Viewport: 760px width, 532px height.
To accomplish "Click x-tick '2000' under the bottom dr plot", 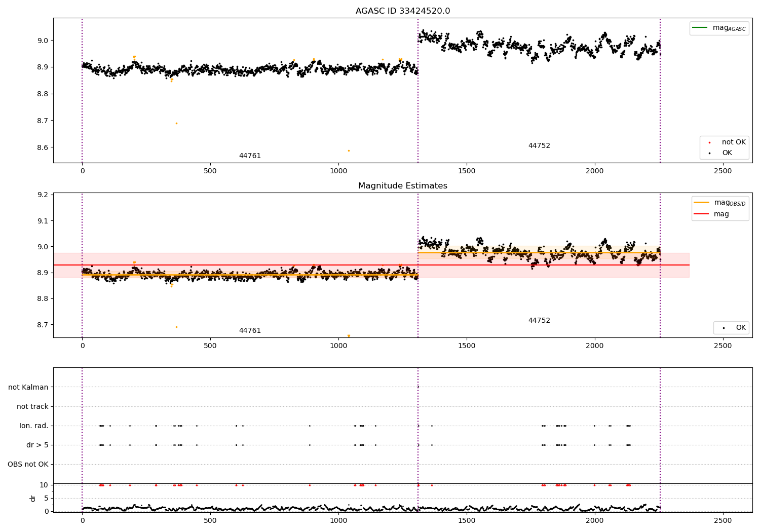I will [594, 520].
